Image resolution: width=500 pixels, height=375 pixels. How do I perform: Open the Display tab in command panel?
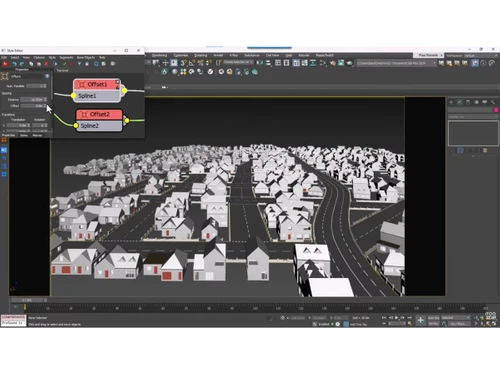(x=484, y=102)
